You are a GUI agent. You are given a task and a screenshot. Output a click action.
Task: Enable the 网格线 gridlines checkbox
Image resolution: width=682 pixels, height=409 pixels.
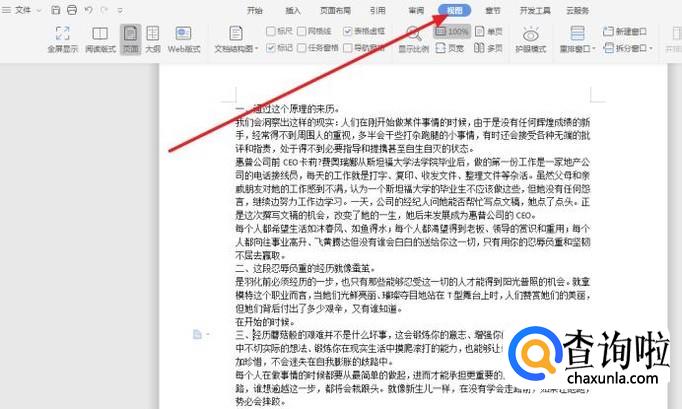tap(302, 31)
